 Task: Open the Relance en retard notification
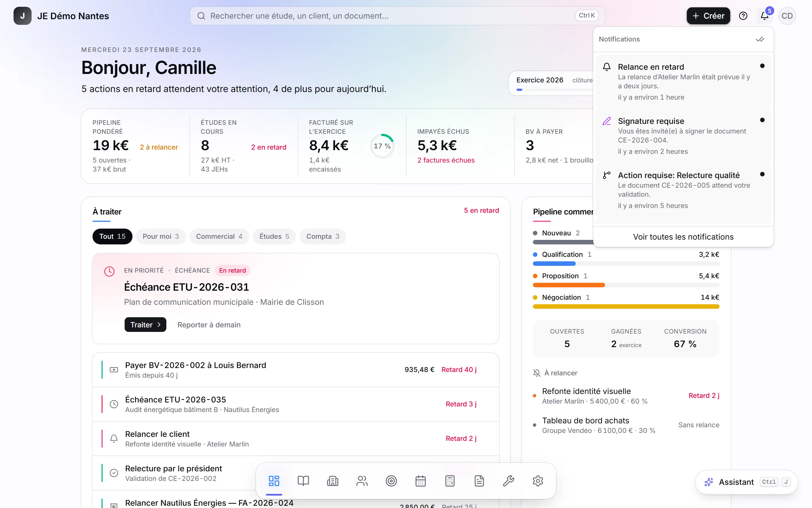coord(683,82)
